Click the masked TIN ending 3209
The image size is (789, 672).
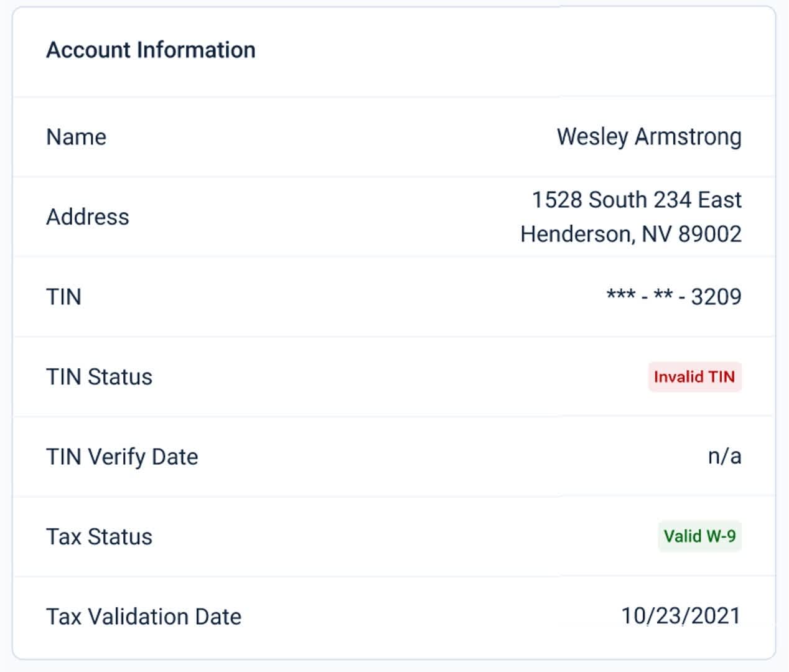(x=674, y=296)
